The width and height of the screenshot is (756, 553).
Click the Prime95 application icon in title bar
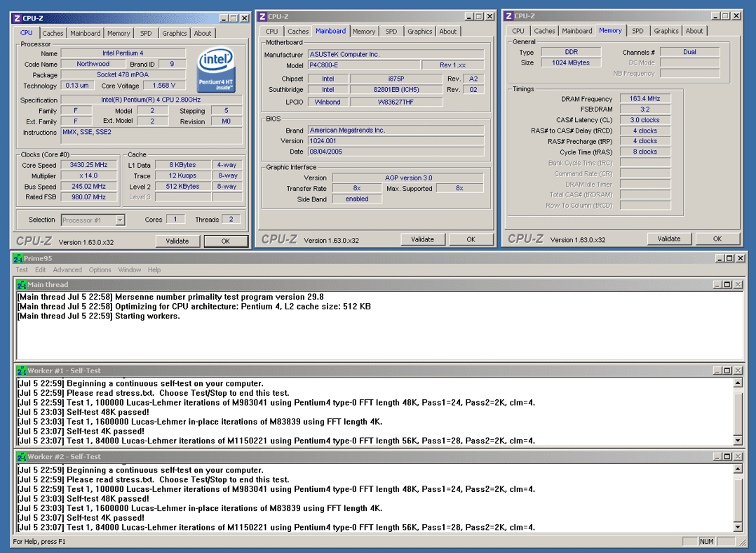pyautogui.click(x=18, y=258)
